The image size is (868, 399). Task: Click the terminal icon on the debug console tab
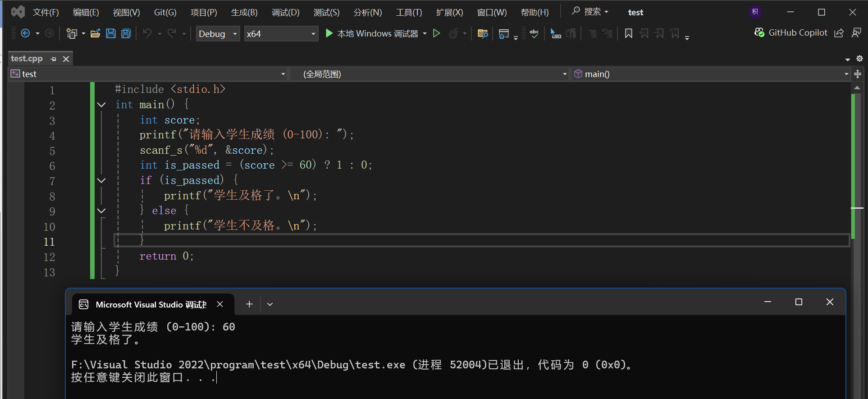point(84,305)
